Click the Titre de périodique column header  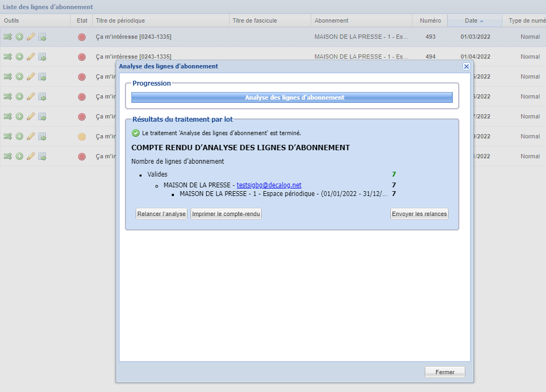pyautogui.click(x=120, y=20)
